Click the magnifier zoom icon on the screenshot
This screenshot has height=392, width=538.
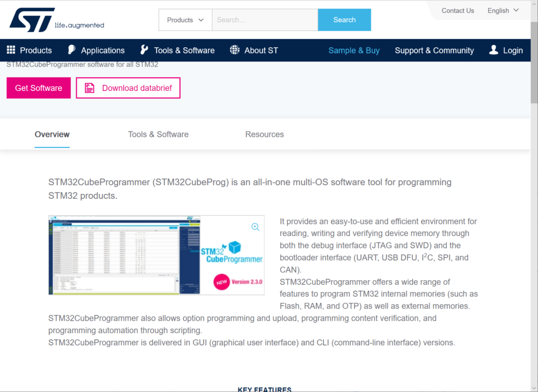coord(255,227)
